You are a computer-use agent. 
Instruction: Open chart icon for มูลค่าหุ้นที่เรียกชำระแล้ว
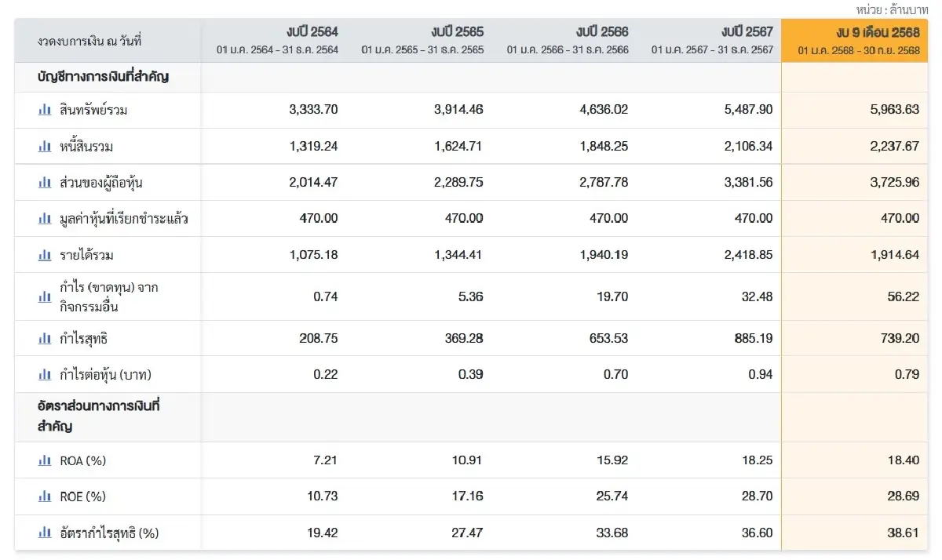45,219
